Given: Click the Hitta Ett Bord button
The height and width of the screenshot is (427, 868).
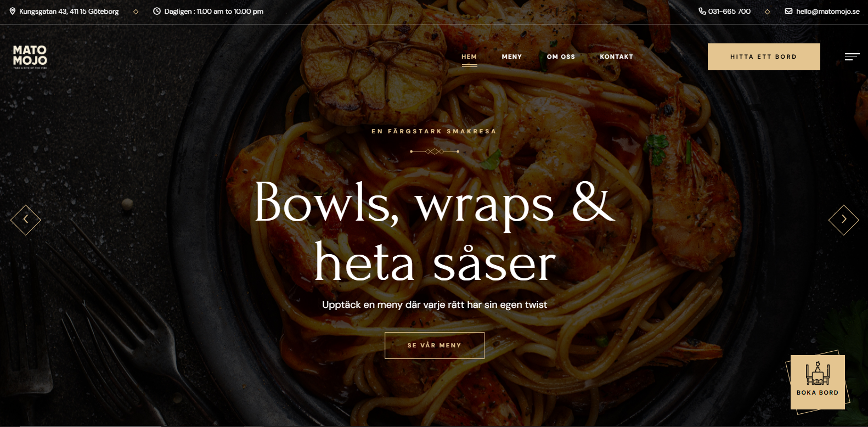Looking at the screenshot, I should (764, 57).
